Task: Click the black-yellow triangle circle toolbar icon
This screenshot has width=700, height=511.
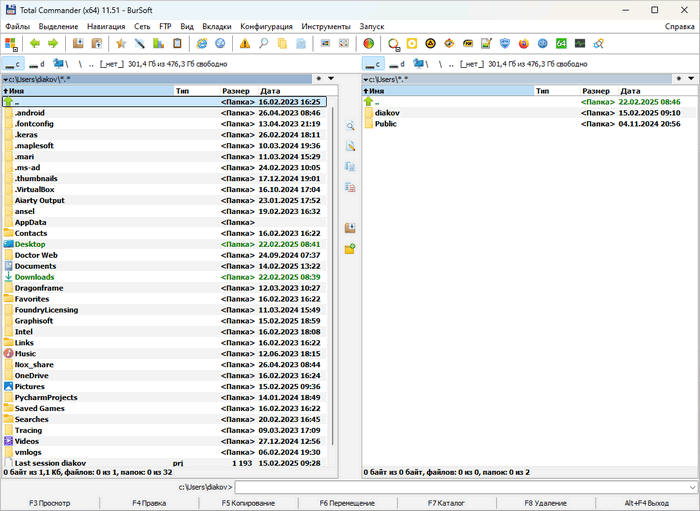Action: coord(430,43)
